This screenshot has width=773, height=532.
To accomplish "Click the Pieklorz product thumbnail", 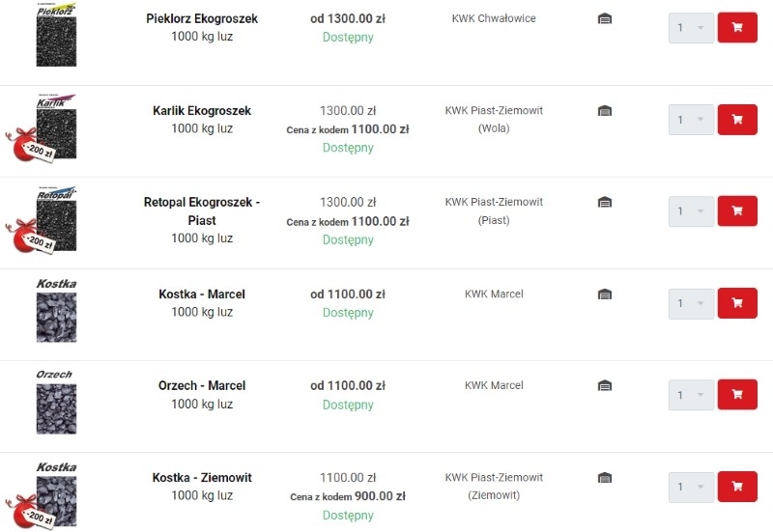I will tap(56, 36).
